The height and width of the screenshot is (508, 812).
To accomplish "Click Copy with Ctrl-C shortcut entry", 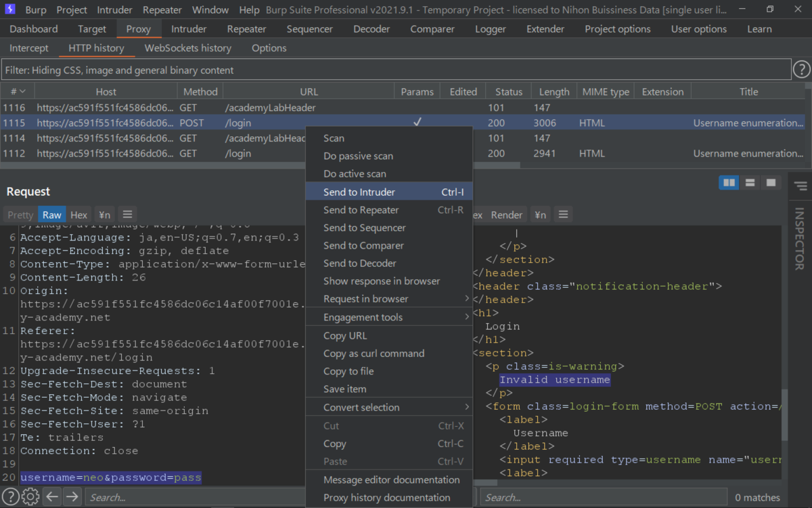I will click(x=389, y=444).
